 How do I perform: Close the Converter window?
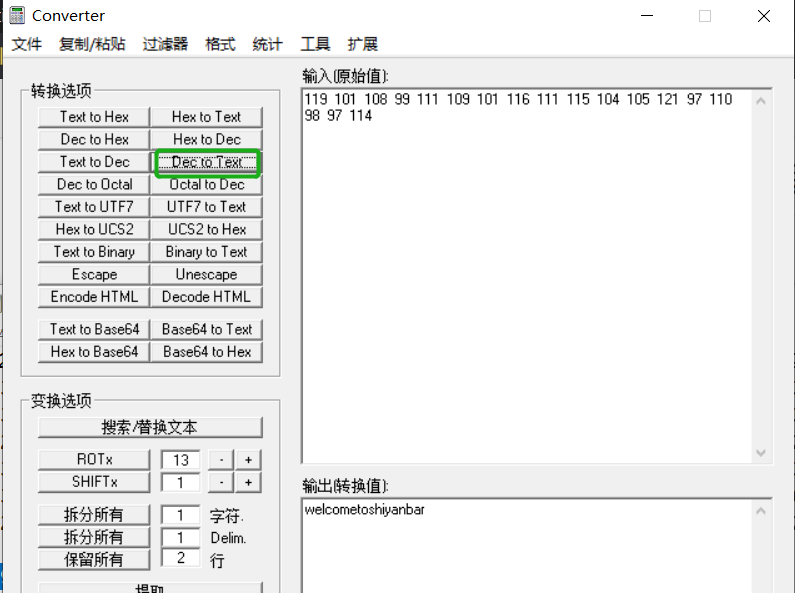[x=764, y=16]
